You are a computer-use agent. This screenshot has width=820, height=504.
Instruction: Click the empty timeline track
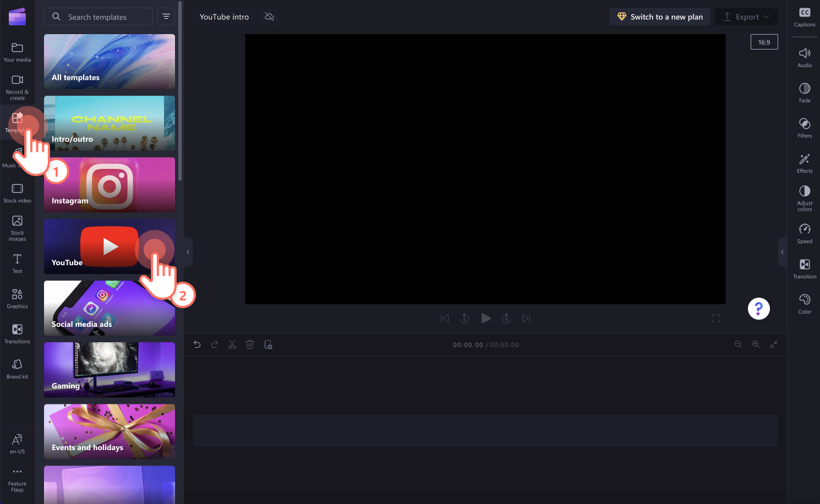(485, 431)
